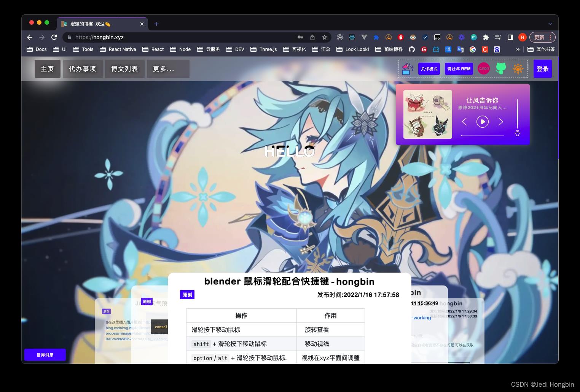
Task: Click the 更新 update button in Chrome
Action: click(x=543, y=37)
